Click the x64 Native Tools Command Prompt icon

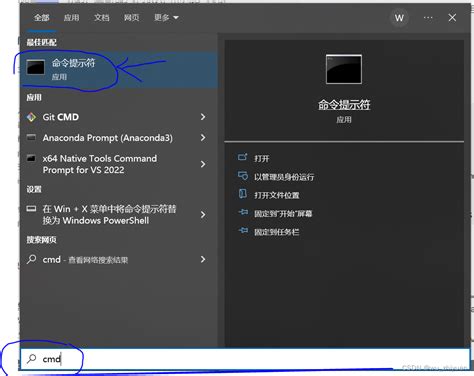tap(31, 158)
